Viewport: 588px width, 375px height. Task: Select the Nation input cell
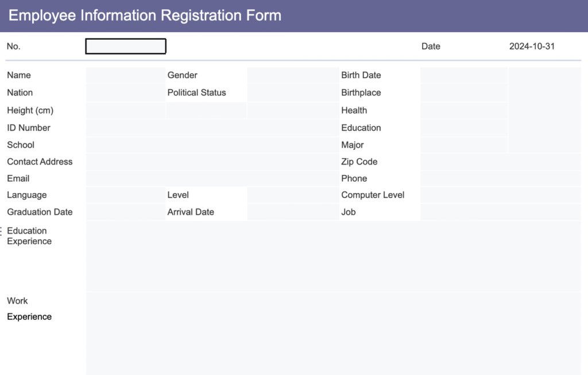pyautogui.click(x=126, y=92)
